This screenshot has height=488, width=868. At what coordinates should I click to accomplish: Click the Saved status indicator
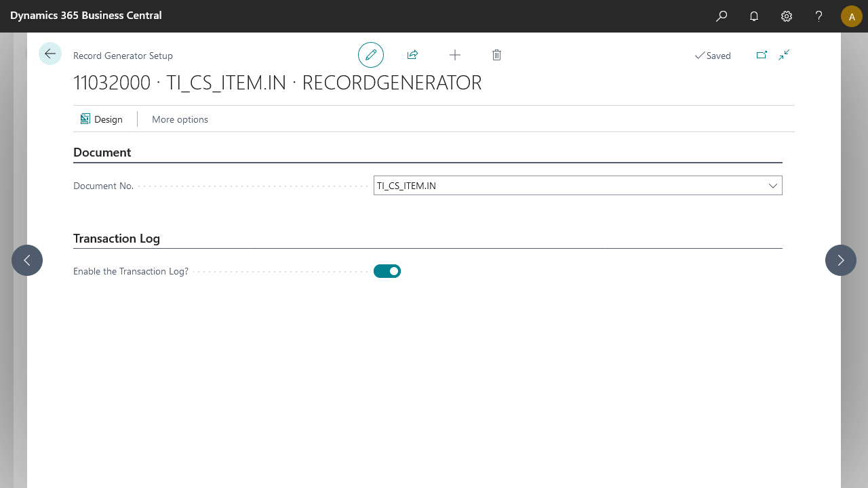point(713,56)
